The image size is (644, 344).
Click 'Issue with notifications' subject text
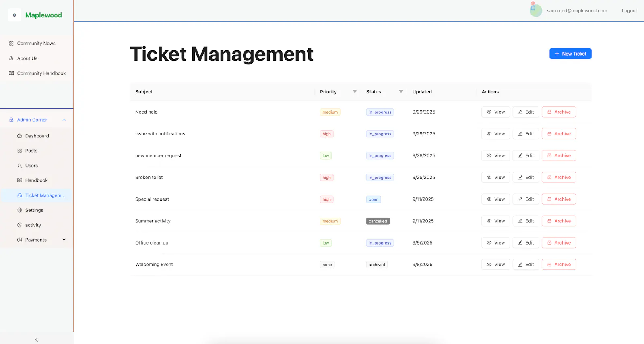(x=160, y=134)
